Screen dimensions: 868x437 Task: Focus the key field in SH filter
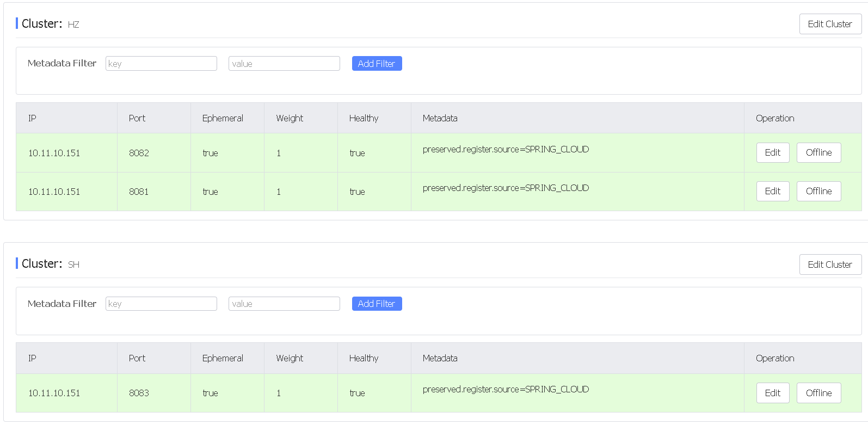point(161,304)
